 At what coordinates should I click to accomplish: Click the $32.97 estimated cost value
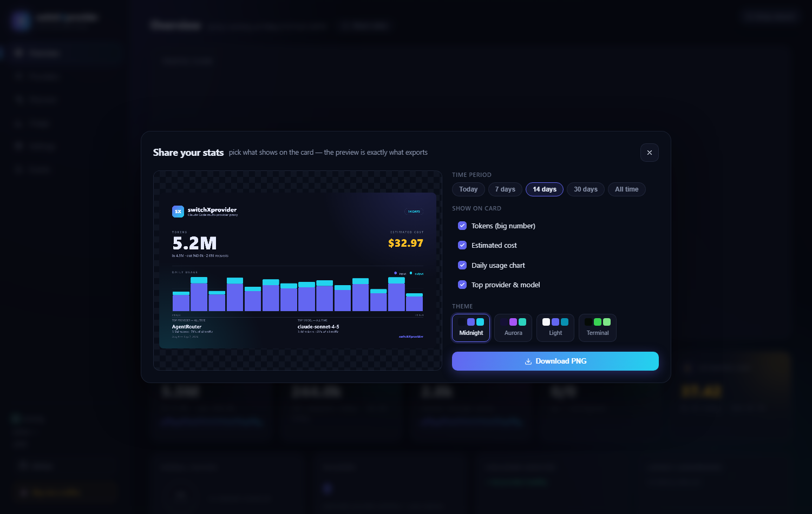click(405, 243)
